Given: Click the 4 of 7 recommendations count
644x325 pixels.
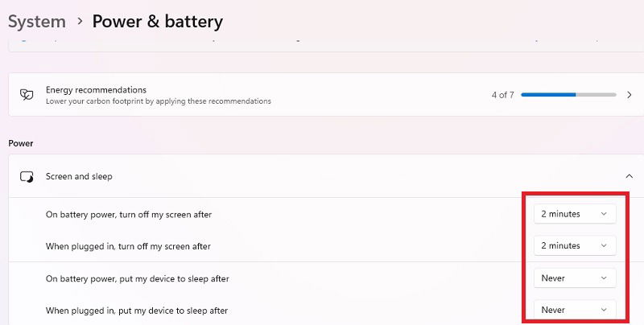Looking at the screenshot, I should coord(502,95).
